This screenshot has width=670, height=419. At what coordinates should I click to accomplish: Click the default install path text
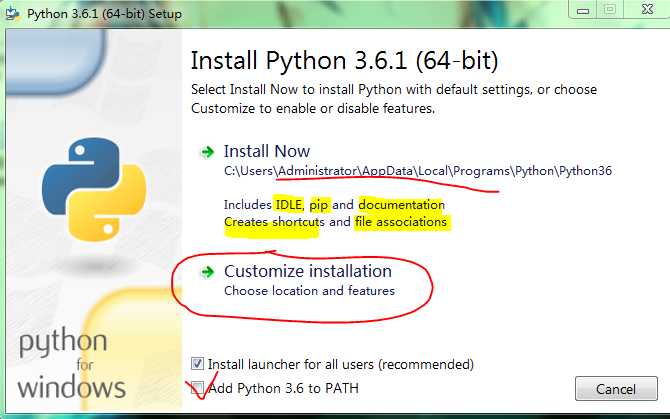click(x=418, y=171)
